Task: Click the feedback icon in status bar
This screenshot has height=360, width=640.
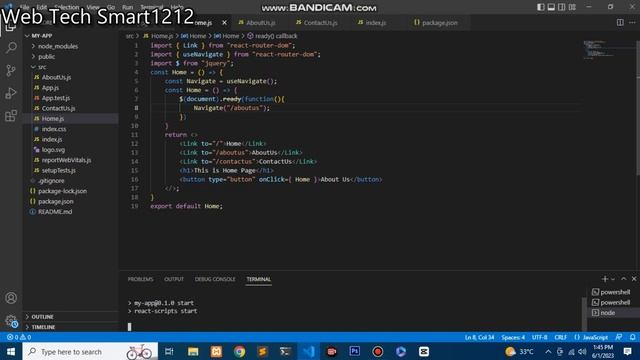Action: coord(619,337)
